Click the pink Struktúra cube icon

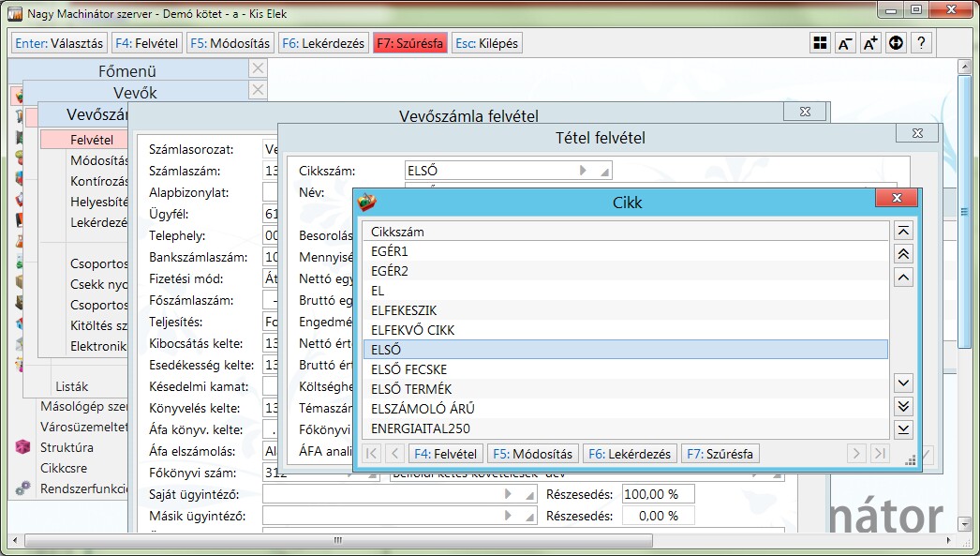(x=23, y=448)
